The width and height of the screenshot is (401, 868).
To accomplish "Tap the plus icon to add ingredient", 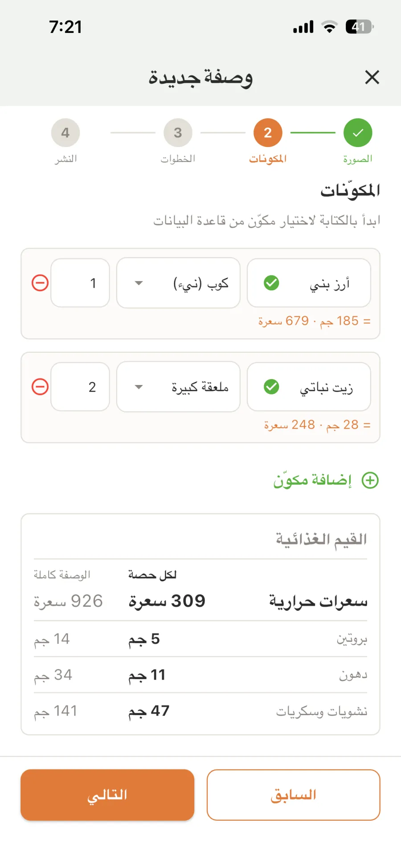I will [370, 480].
